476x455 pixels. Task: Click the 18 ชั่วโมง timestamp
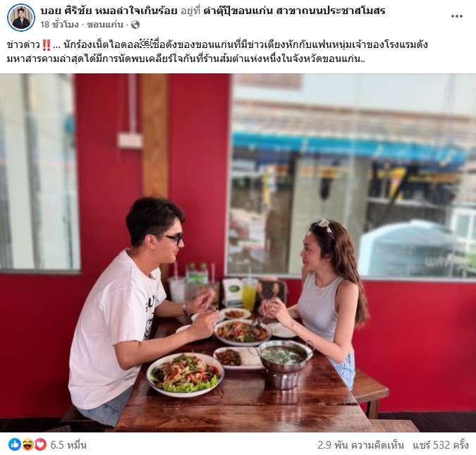pos(59,25)
